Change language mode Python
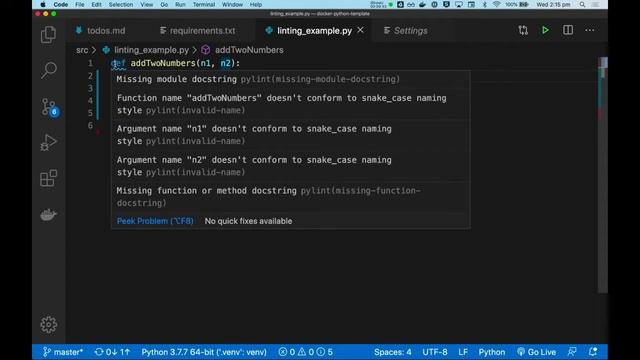Viewport: 640px width, 360px height. [491, 352]
